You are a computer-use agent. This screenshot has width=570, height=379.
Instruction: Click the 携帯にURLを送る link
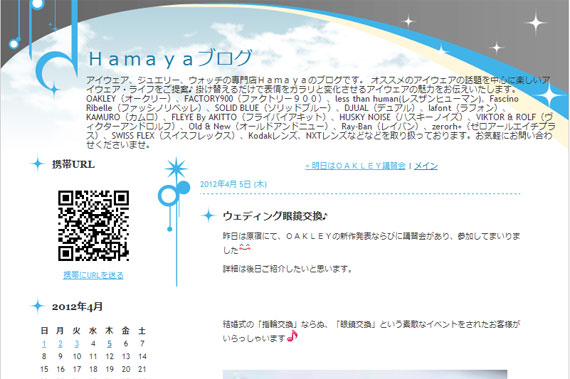tap(93, 275)
